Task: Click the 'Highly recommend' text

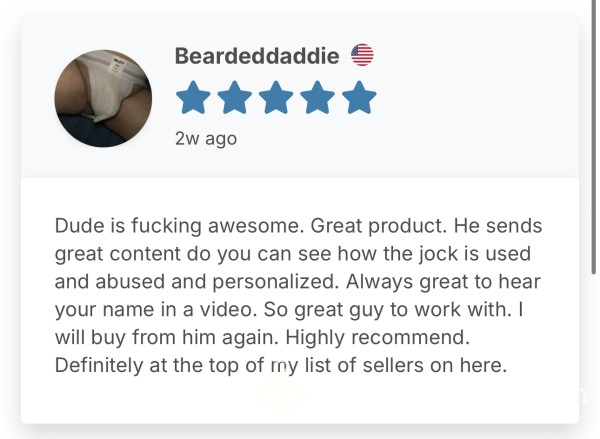Action: pyautogui.click(x=378, y=337)
